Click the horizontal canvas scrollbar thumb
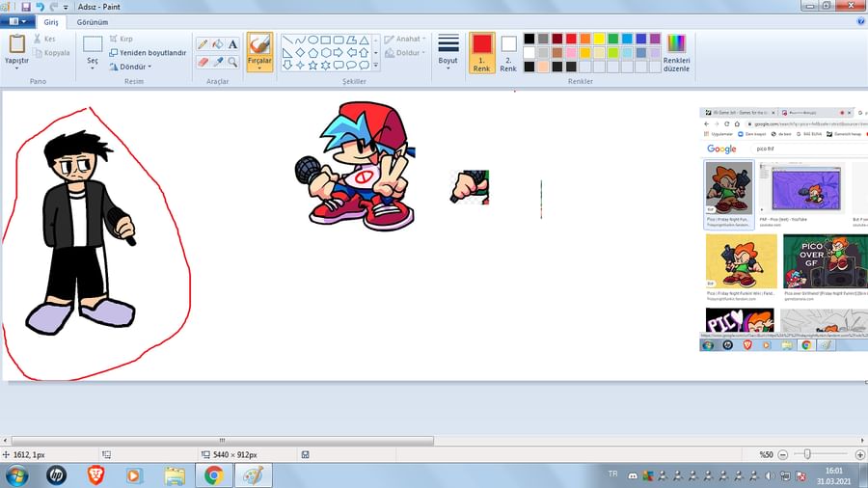The image size is (868, 488). click(x=223, y=441)
